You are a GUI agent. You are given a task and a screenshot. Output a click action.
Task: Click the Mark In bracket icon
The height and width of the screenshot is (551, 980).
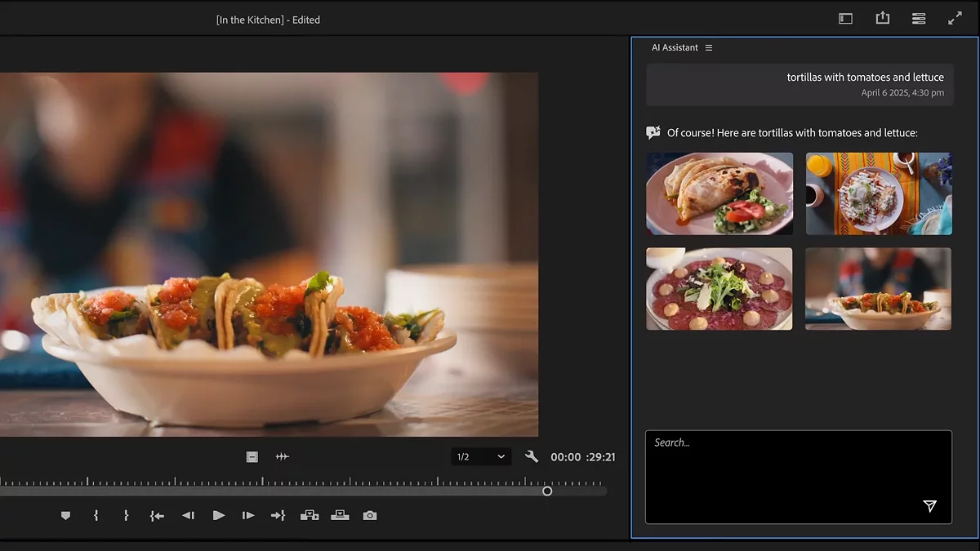tap(96, 516)
